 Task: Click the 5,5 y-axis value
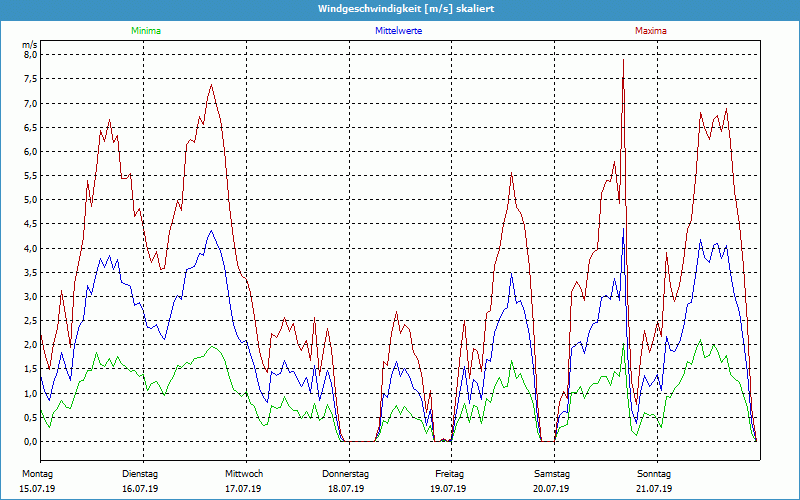(x=31, y=176)
